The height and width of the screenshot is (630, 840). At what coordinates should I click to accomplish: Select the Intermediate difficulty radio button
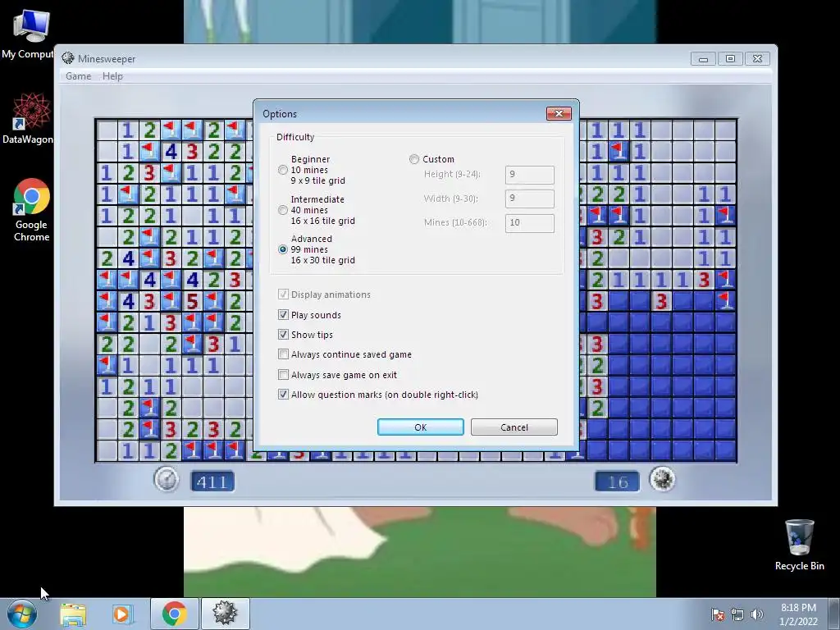283,210
